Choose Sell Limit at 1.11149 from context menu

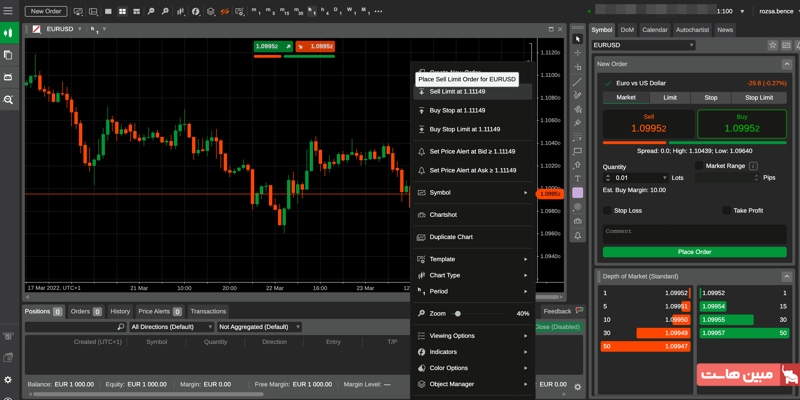(x=457, y=92)
